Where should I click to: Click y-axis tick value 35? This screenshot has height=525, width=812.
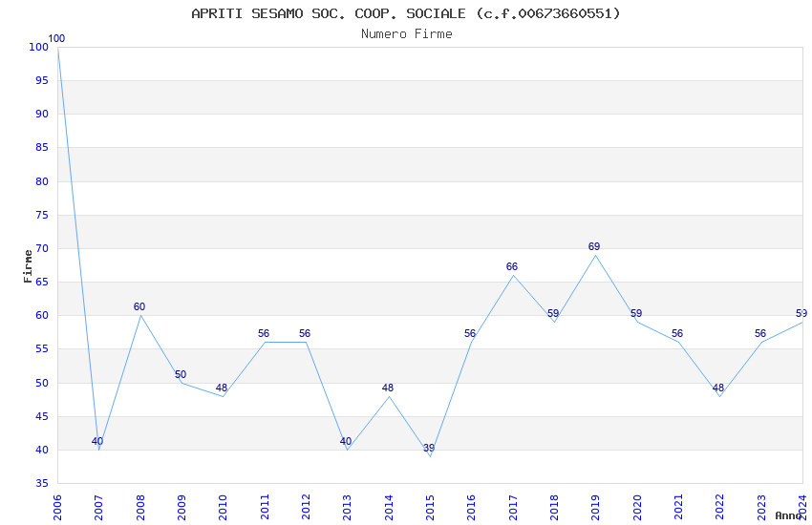pyautogui.click(x=42, y=484)
